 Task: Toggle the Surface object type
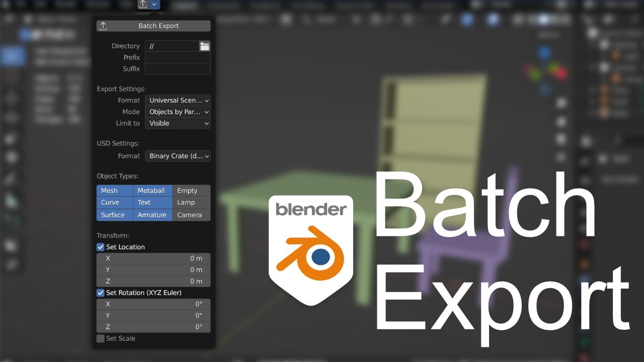click(x=115, y=215)
